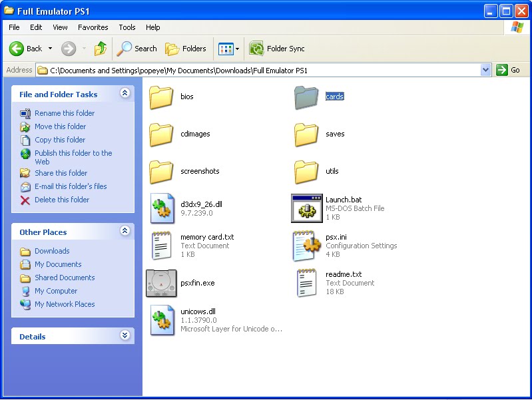
Task: Select the readme.txt document icon
Action: pos(306,283)
